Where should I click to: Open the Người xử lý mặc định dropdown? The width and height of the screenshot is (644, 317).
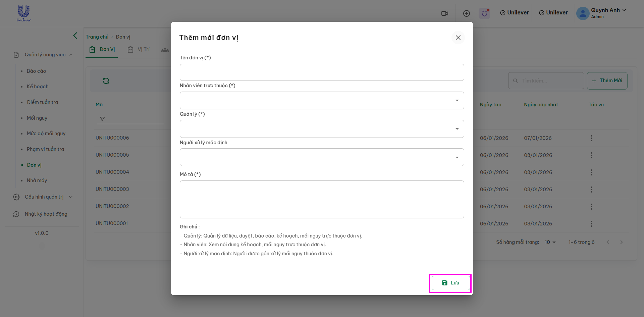coord(322,157)
